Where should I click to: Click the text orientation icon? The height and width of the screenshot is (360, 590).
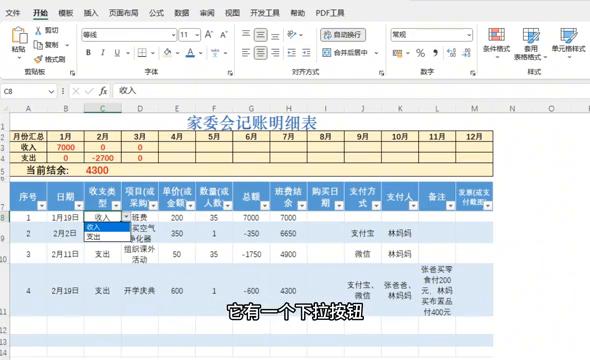(292, 35)
